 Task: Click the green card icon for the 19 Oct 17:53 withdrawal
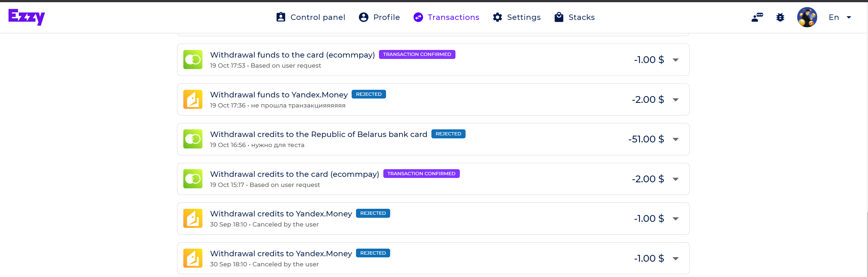coord(193,59)
